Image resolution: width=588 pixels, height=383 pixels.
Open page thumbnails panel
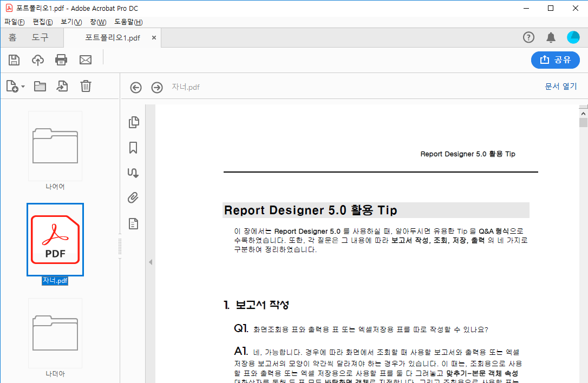click(134, 122)
